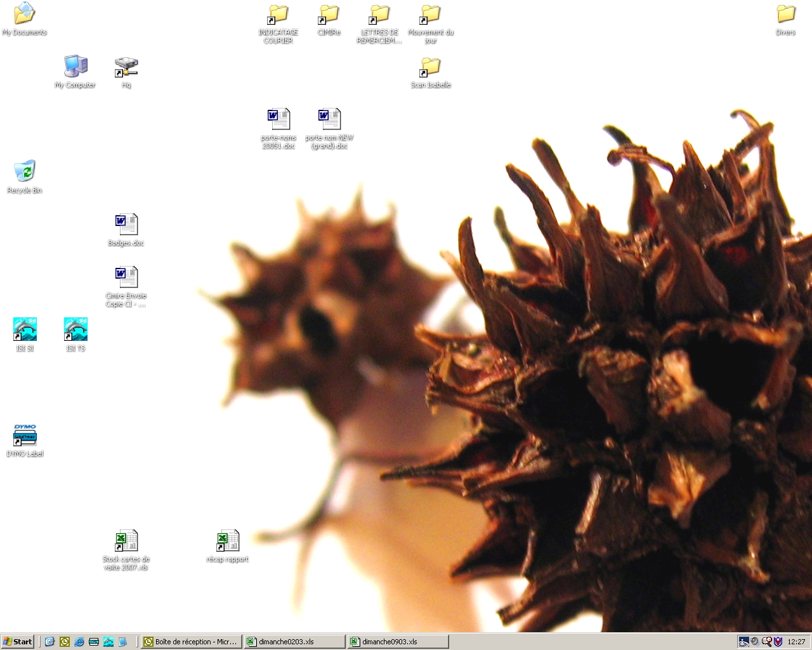Launch Outlook from the Quick Launch bar
812x650 pixels.
[65, 642]
